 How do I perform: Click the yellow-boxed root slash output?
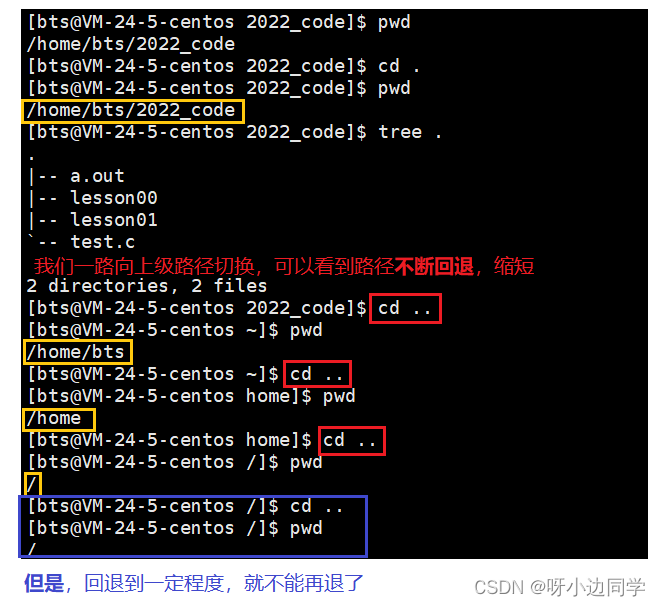click(x=32, y=485)
